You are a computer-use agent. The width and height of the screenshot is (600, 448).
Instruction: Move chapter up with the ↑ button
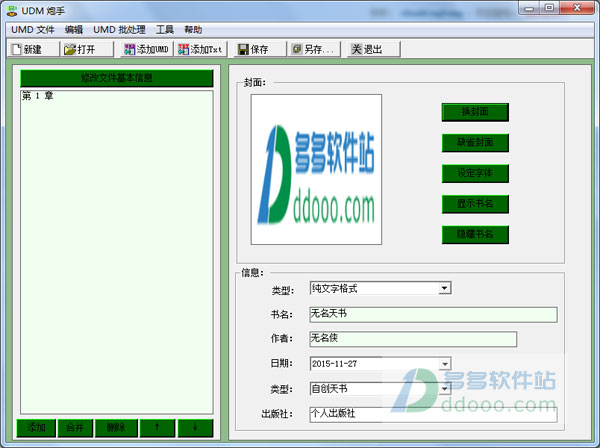pyautogui.click(x=157, y=428)
